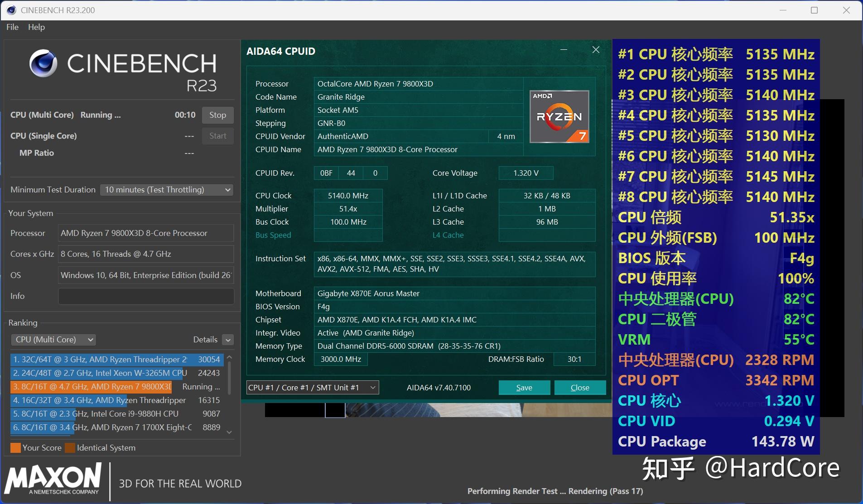This screenshot has width=863, height=504.
Task: Open the File menu
Action: click(12, 27)
